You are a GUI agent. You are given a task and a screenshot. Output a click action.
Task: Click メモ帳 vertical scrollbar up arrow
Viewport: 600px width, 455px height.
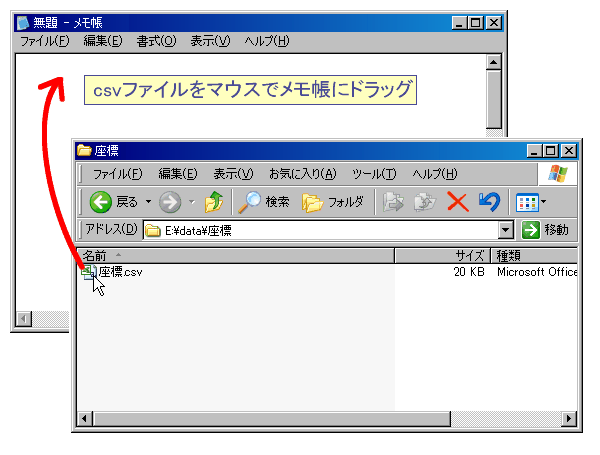coord(494,62)
